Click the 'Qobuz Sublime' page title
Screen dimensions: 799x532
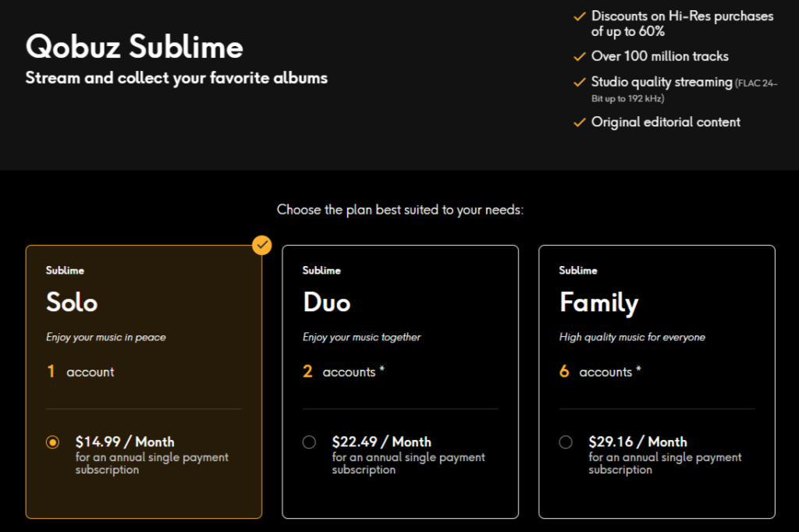[x=134, y=47]
